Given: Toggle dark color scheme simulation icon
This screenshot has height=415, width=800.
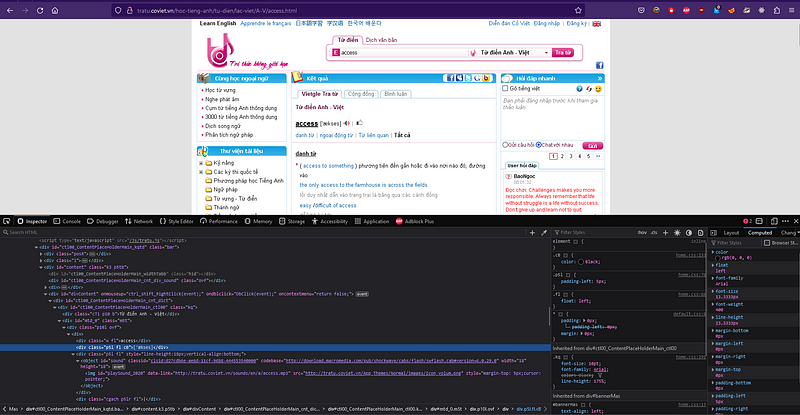Looking at the screenshot, I should (x=689, y=232).
